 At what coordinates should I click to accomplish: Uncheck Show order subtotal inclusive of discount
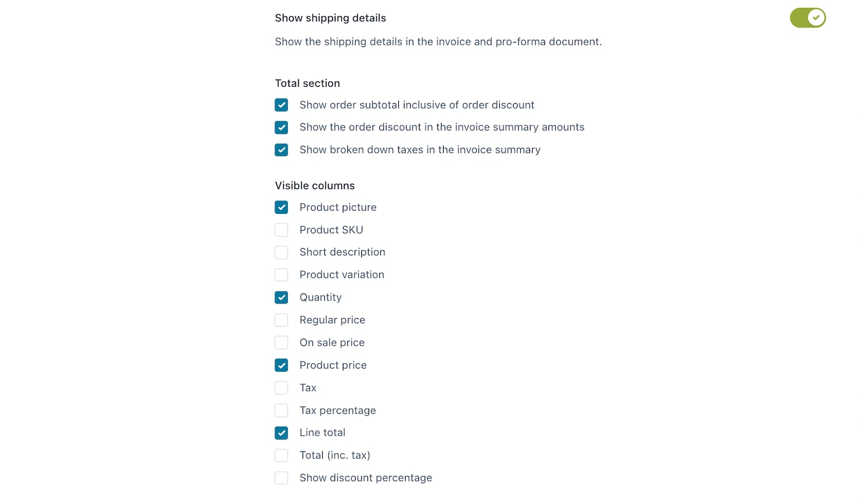281,105
